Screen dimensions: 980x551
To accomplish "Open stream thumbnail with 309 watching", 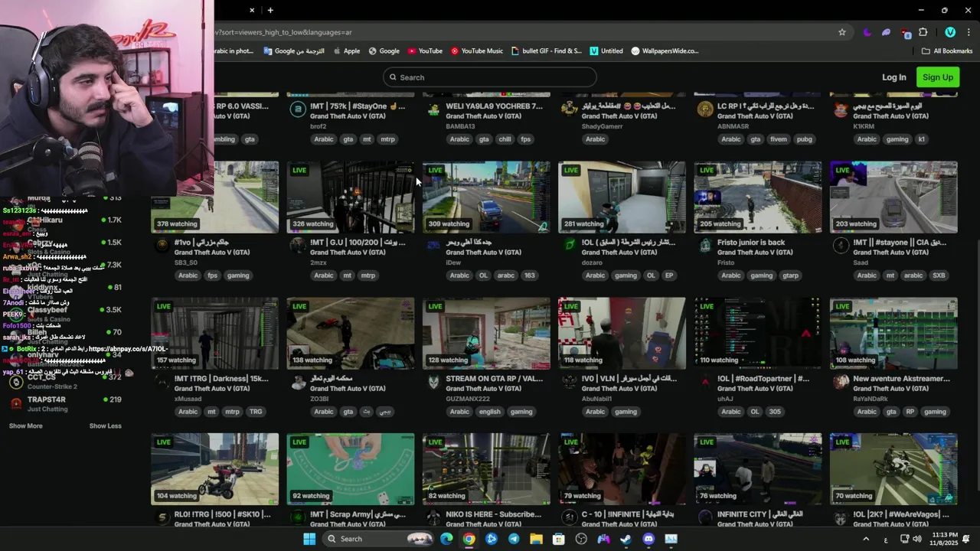I will (486, 197).
